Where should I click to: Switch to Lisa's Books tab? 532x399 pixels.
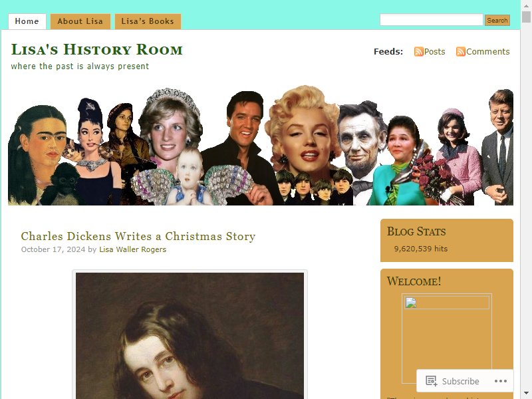tap(148, 21)
